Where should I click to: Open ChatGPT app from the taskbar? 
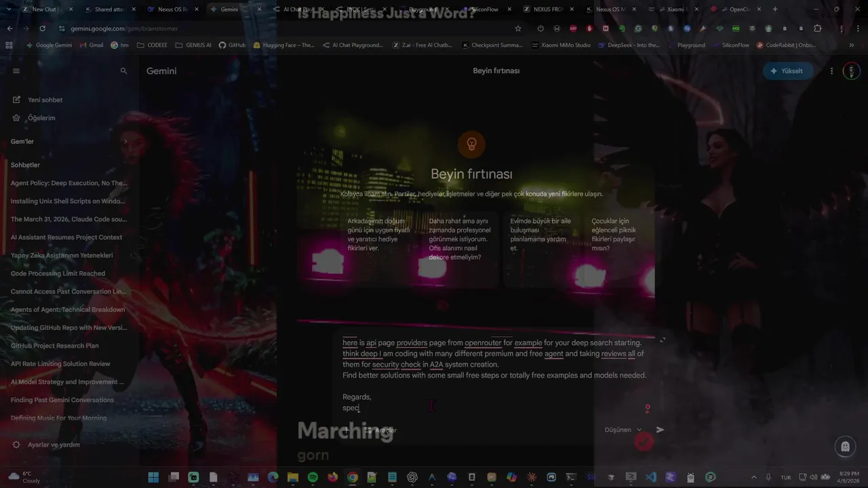(x=412, y=477)
